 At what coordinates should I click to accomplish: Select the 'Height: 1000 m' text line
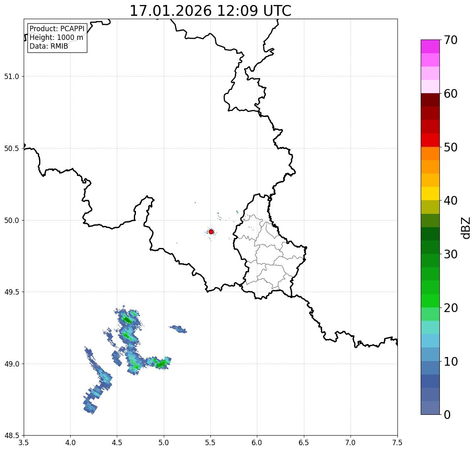point(56,38)
